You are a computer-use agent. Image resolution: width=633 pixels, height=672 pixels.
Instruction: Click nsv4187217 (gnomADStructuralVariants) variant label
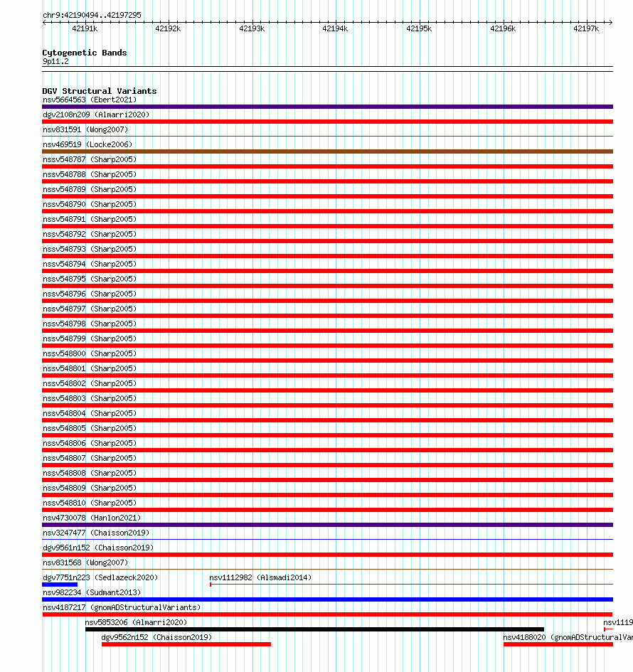[122, 608]
